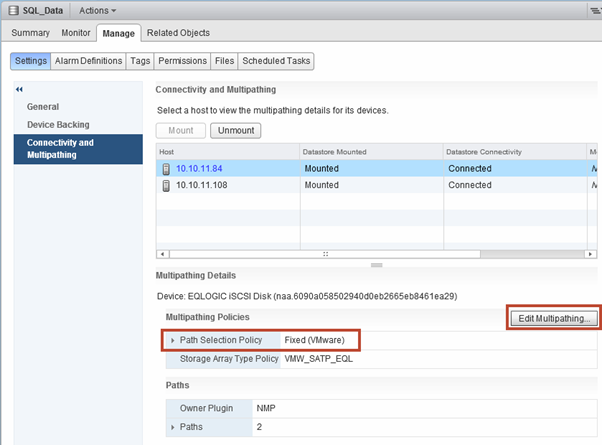The height and width of the screenshot is (445, 602).
Task: Click the panel options icon at top right
Action: click(x=596, y=11)
